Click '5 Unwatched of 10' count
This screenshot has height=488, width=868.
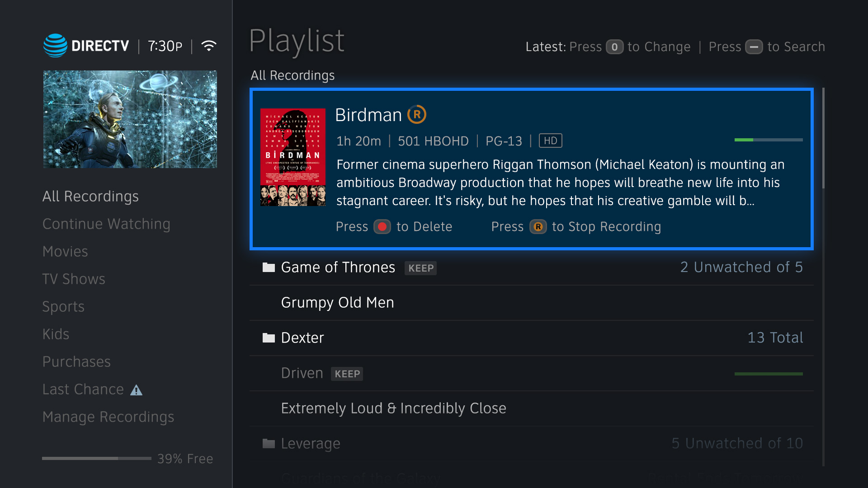coord(737,444)
